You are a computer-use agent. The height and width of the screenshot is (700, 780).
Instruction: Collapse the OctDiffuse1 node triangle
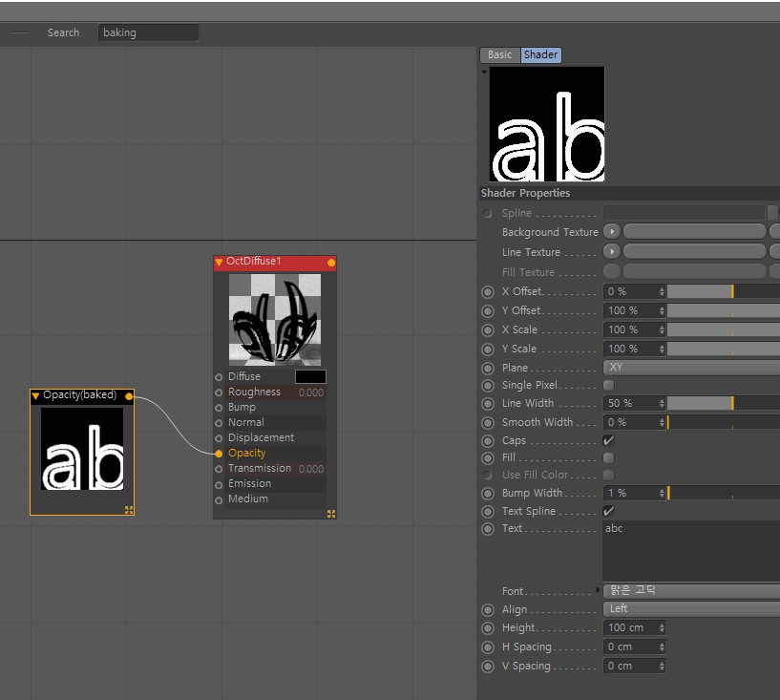pyautogui.click(x=219, y=262)
